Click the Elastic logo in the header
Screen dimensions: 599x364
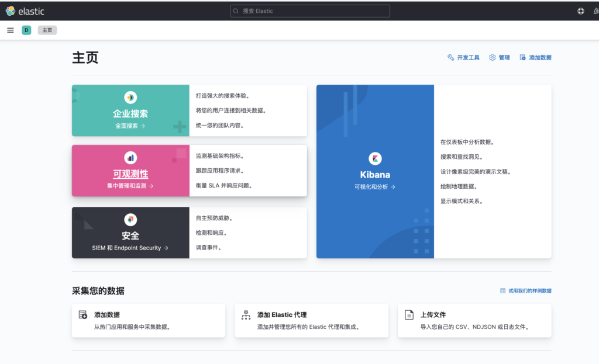pyautogui.click(x=25, y=11)
